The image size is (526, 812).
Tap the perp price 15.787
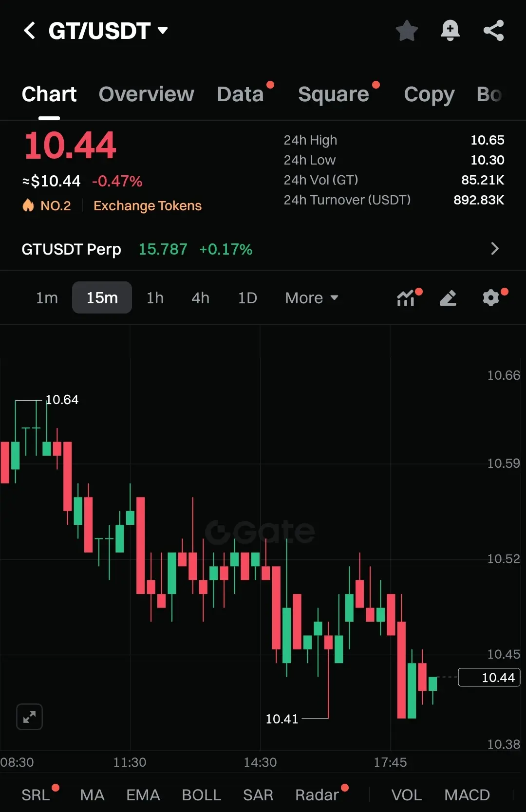(163, 249)
